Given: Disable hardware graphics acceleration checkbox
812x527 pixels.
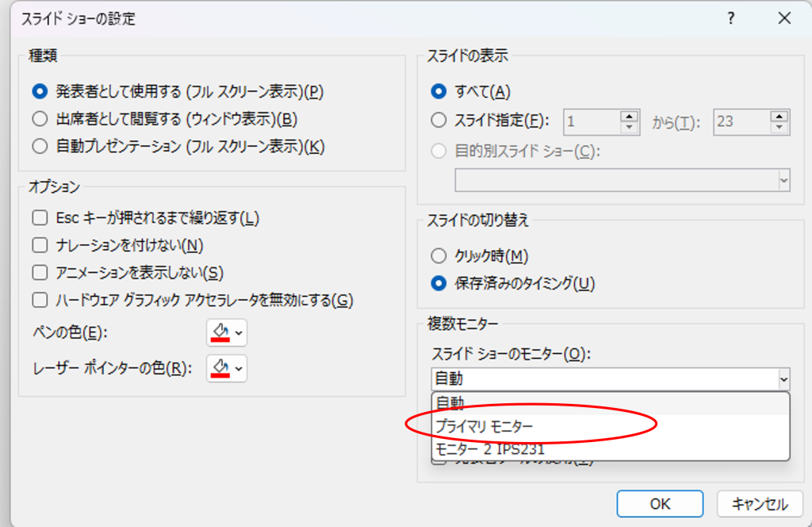Looking at the screenshot, I should click(40, 301).
